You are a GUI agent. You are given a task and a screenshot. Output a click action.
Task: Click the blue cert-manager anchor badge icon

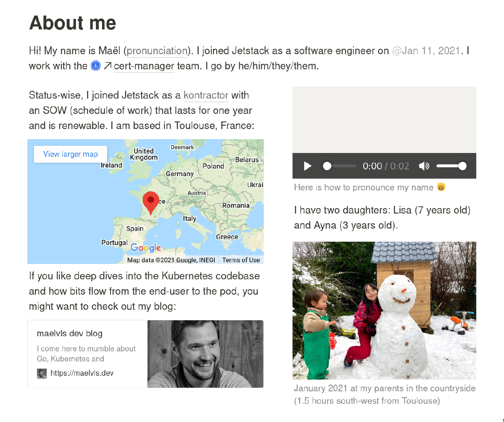pyautogui.click(x=95, y=66)
